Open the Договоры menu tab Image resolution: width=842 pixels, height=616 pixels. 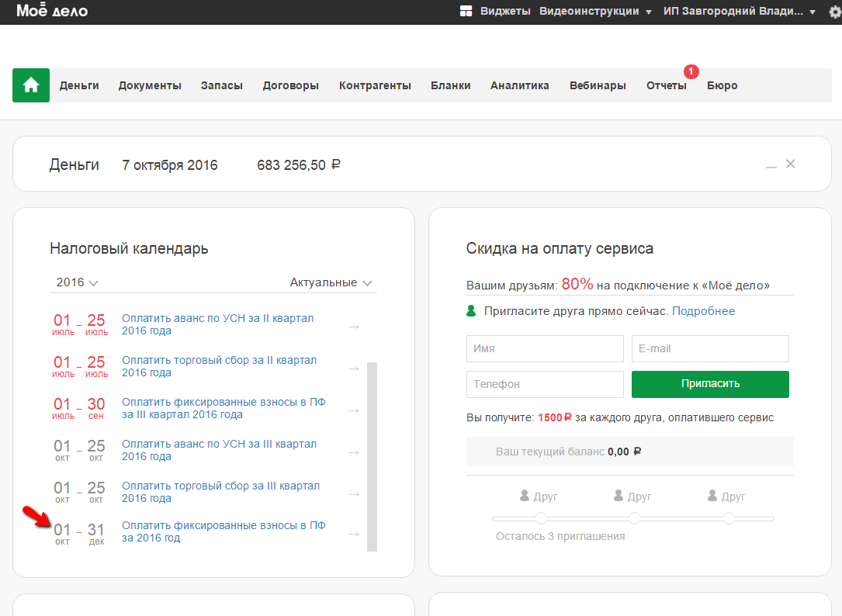point(290,85)
